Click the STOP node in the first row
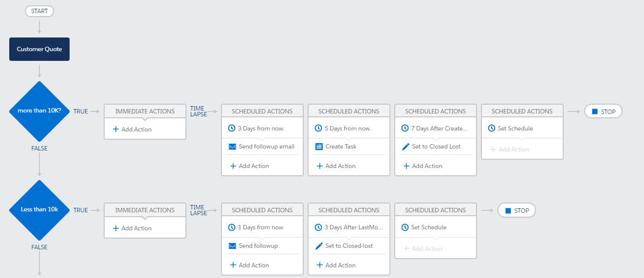 603,111
